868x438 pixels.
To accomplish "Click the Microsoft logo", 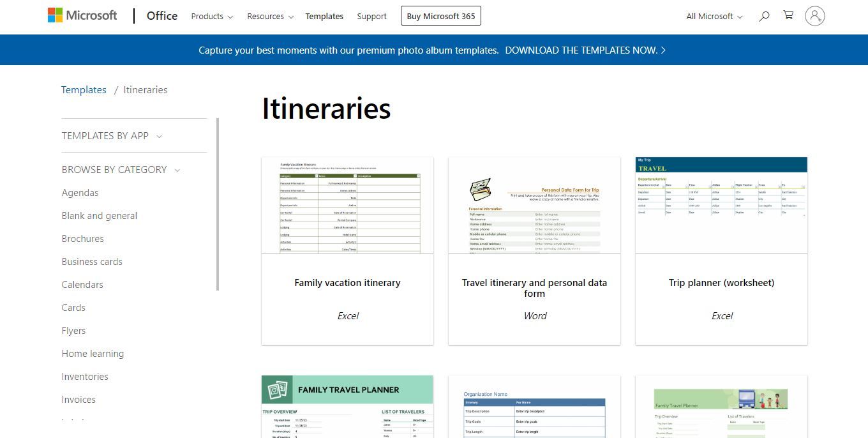I will pos(82,16).
